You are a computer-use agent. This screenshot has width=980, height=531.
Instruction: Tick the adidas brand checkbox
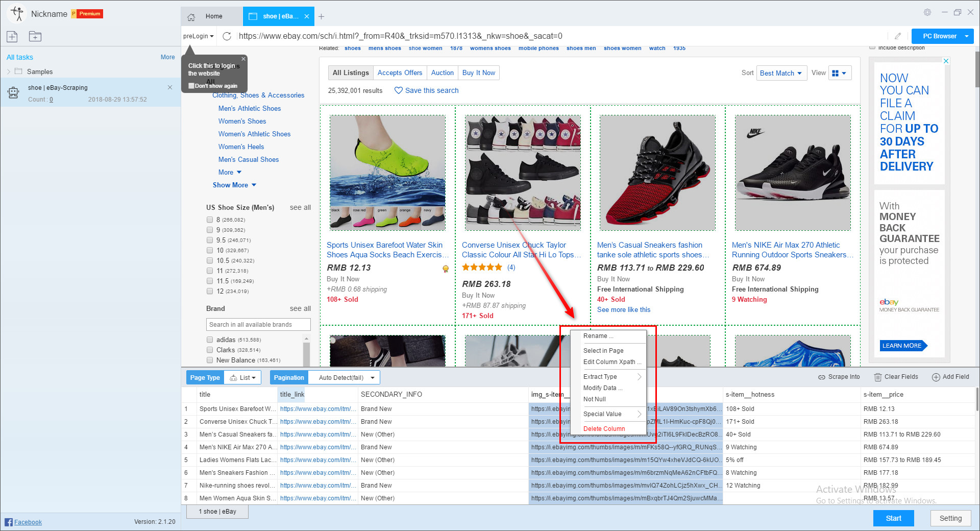210,340
